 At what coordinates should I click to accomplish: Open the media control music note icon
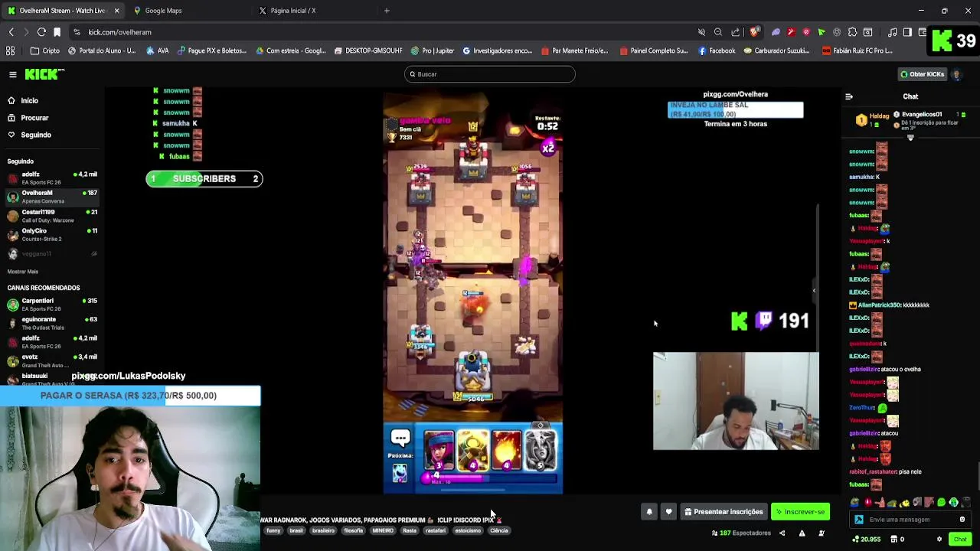click(x=892, y=32)
